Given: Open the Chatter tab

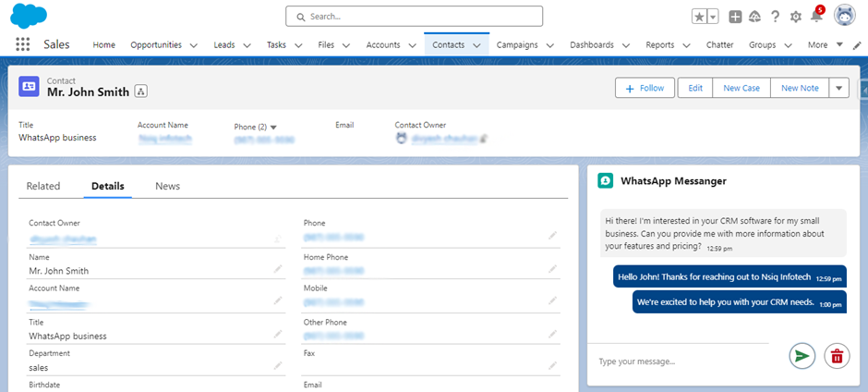Looking at the screenshot, I should pos(719,45).
